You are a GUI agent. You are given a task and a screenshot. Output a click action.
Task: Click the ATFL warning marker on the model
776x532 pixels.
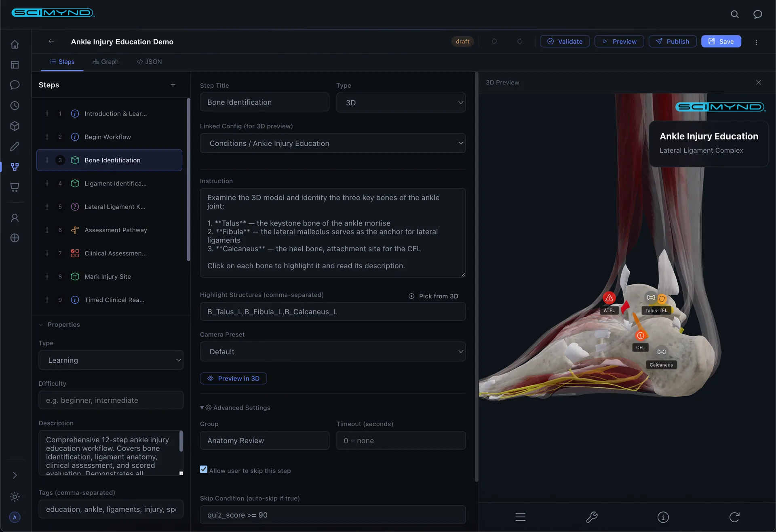pos(609,298)
